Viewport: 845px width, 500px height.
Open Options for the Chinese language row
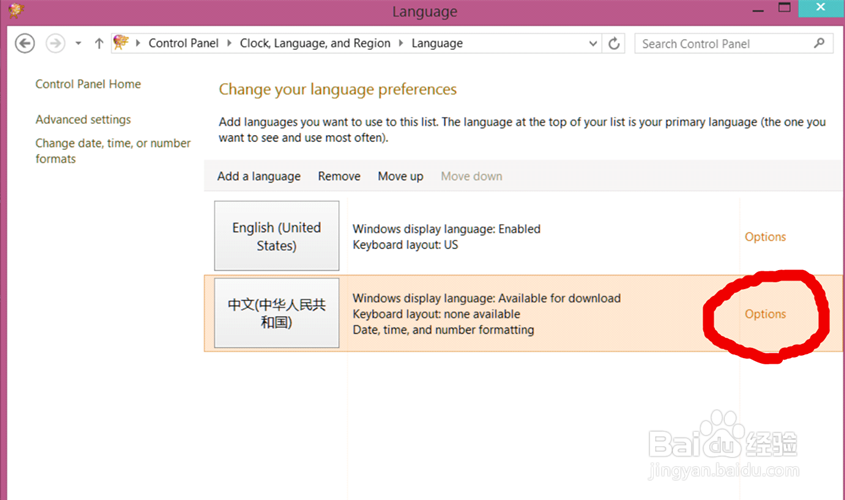[765, 314]
